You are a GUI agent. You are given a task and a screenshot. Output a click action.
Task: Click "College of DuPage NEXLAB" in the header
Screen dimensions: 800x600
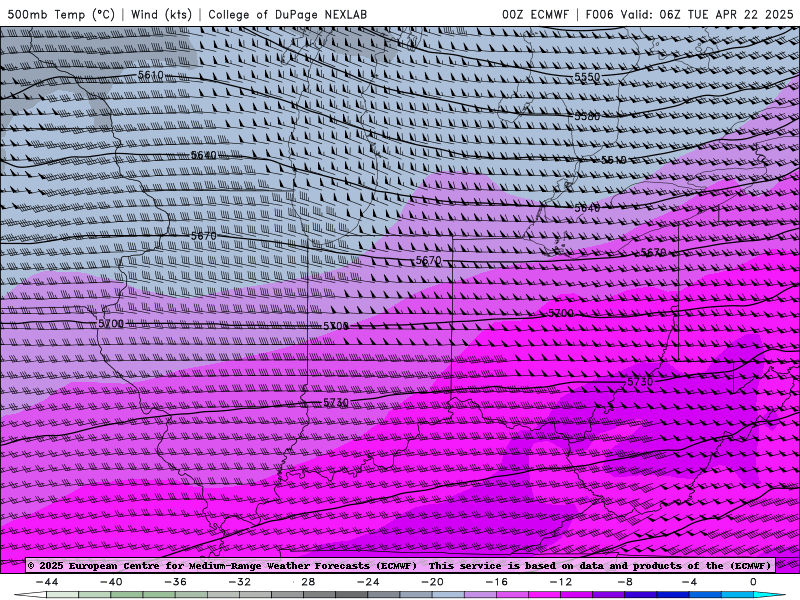tap(287, 14)
